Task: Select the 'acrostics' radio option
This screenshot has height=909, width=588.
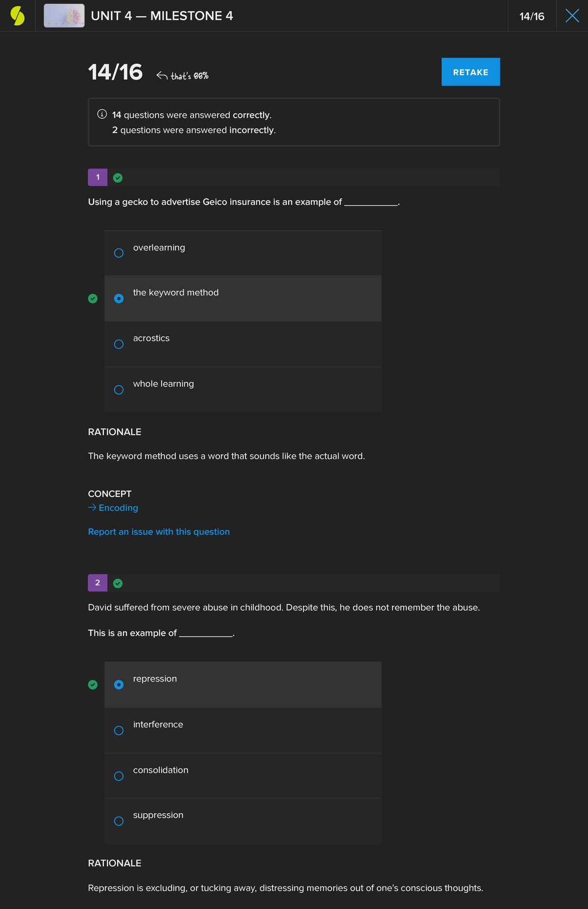Action: (119, 344)
